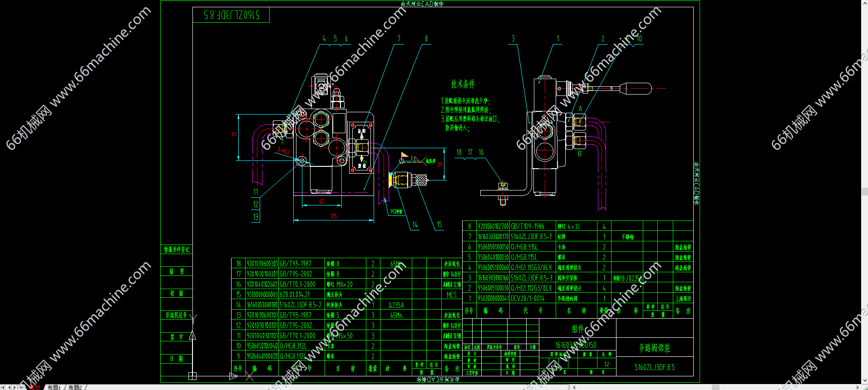
Task: Select the 技术条件 heading text
Action: tap(463, 84)
